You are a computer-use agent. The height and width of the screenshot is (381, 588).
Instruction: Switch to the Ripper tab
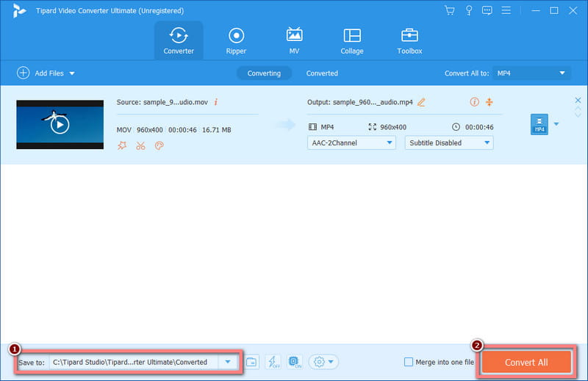tap(236, 40)
